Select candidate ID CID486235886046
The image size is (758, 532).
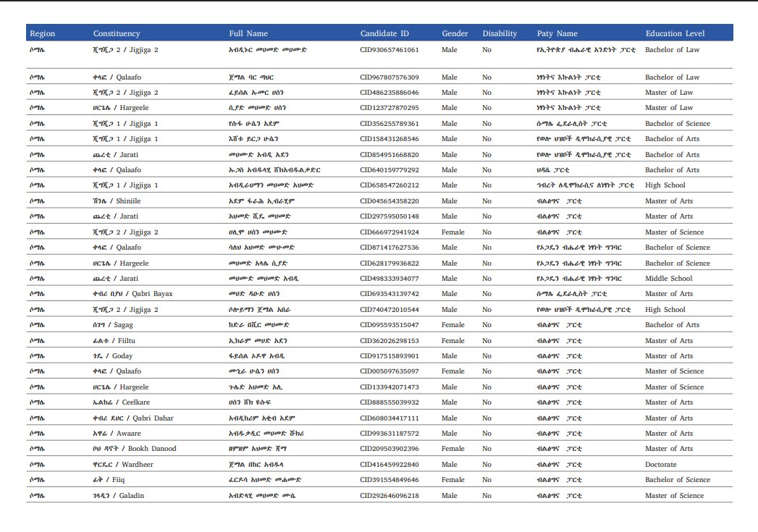click(389, 93)
